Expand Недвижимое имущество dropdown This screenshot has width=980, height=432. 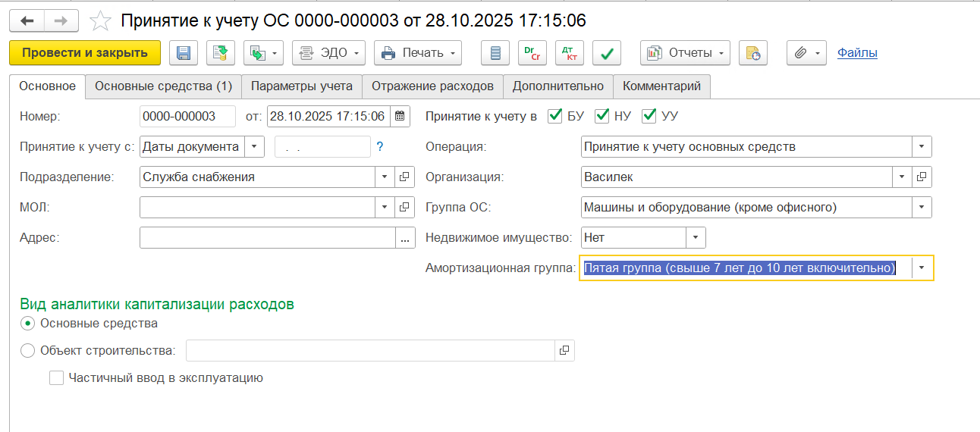click(696, 237)
